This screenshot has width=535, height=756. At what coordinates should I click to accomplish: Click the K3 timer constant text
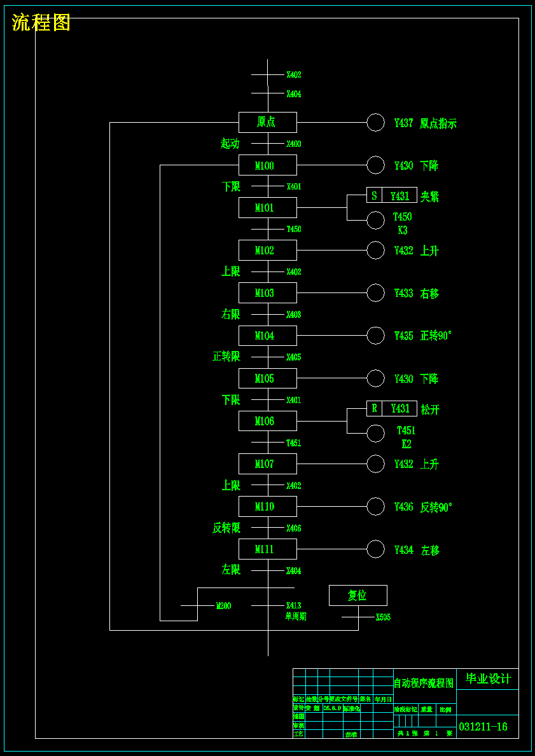403,230
